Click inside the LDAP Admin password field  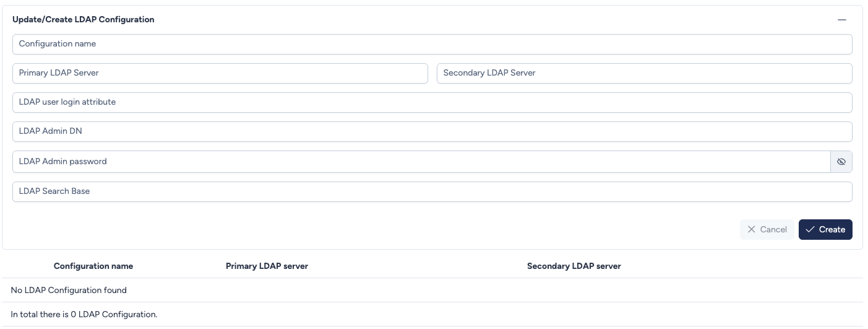[421, 162]
